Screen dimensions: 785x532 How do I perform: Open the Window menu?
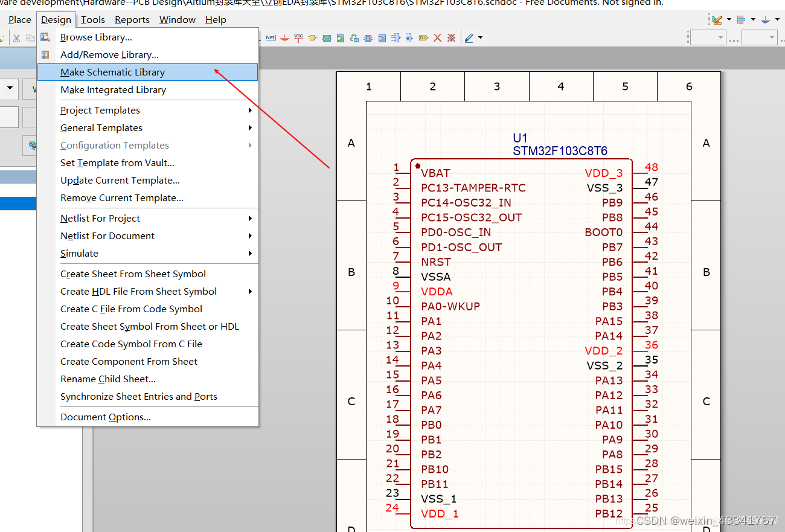(178, 20)
